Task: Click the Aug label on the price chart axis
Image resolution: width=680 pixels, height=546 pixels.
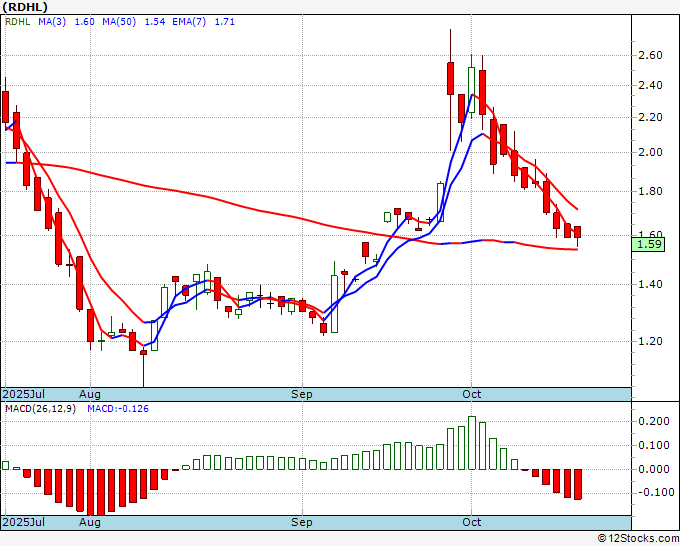Action: 90,394
